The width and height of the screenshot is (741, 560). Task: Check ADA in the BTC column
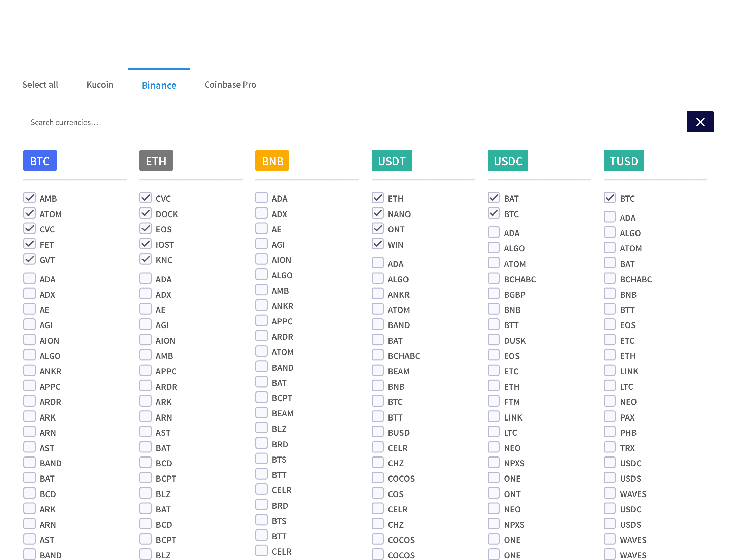tap(30, 278)
